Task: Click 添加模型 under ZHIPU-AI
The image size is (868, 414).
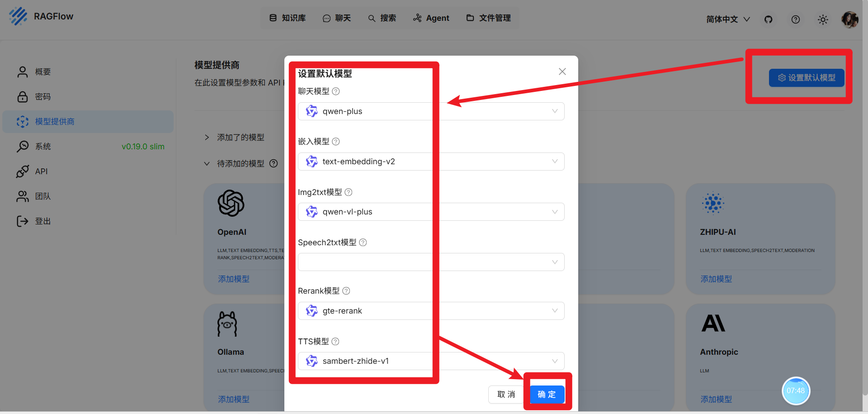Action: [716, 279]
